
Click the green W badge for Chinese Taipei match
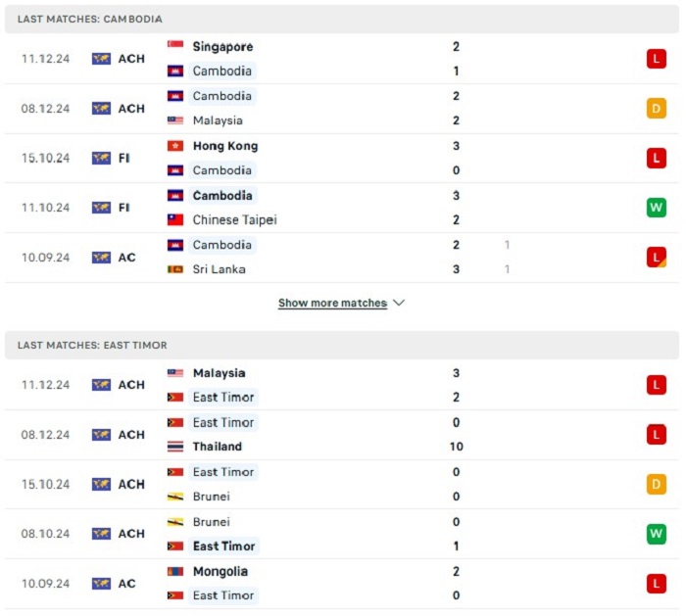click(657, 208)
